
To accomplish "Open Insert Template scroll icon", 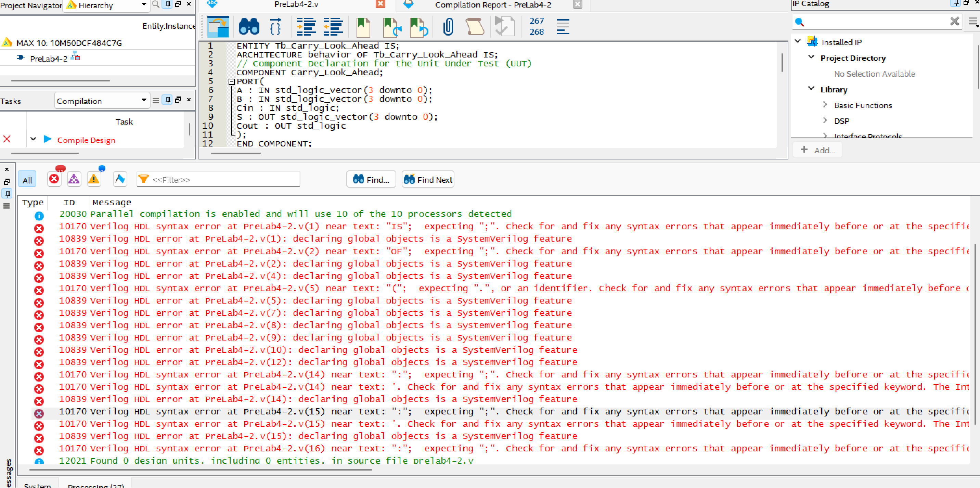I will coord(475,27).
